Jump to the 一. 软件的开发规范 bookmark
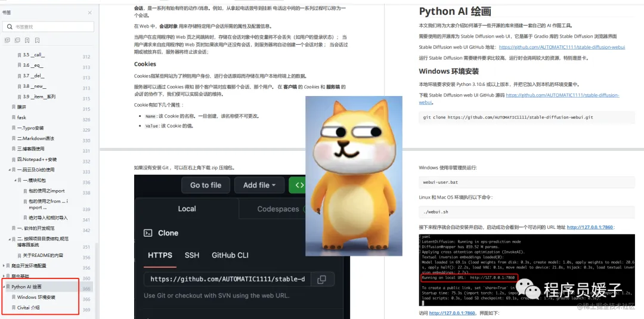Screen dimensions: 644x319 tap(36, 228)
